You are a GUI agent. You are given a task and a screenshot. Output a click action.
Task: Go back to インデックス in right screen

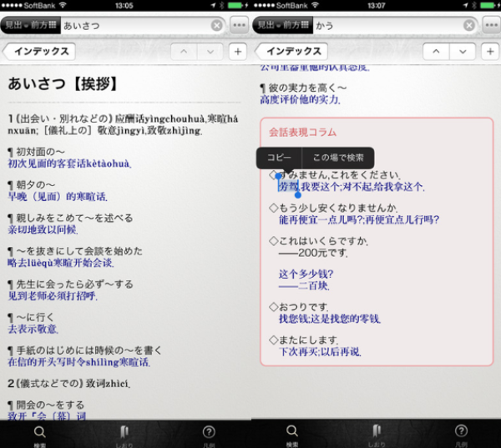(291, 52)
